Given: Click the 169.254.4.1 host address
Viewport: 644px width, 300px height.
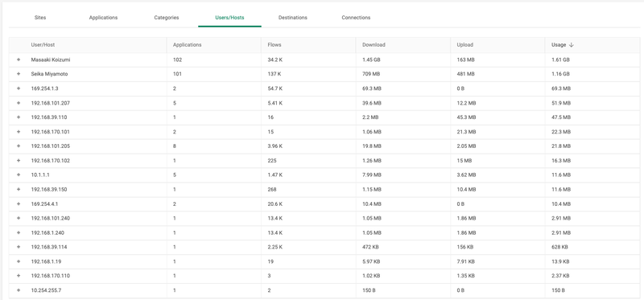Looking at the screenshot, I should click(x=45, y=204).
